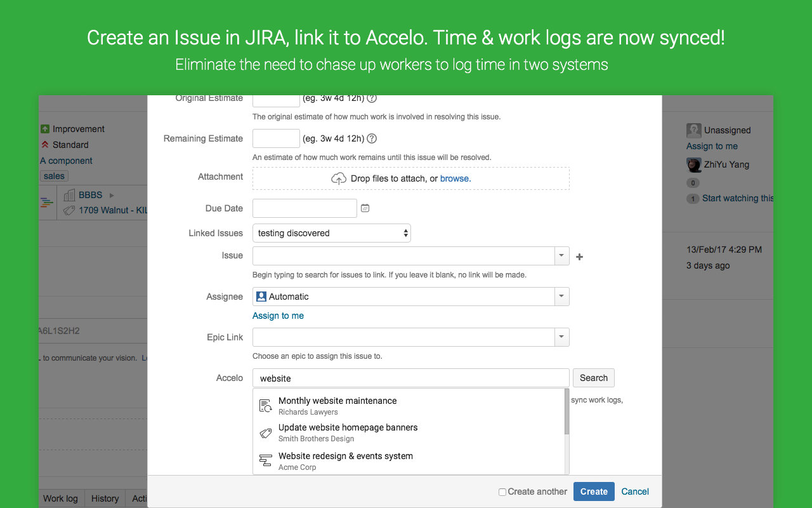Open the Linked Issues type dropdown
812x508 pixels.
pos(331,233)
